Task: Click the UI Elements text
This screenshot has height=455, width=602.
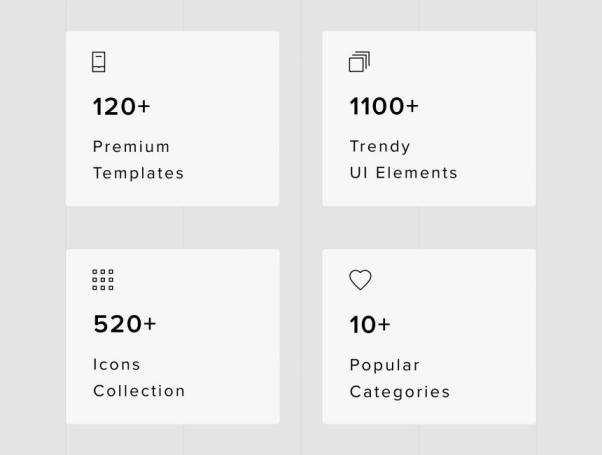Action: (403, 173)
